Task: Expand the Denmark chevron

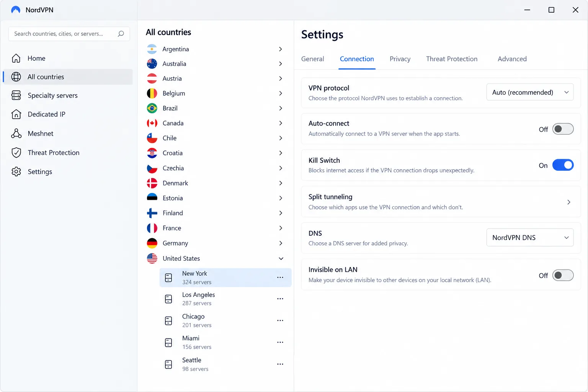Action: [281, 183]
